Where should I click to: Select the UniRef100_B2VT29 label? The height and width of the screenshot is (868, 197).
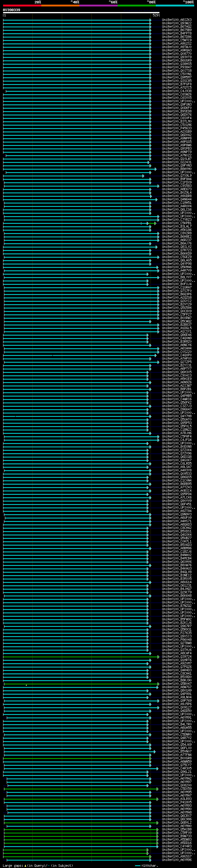[177, 305]
